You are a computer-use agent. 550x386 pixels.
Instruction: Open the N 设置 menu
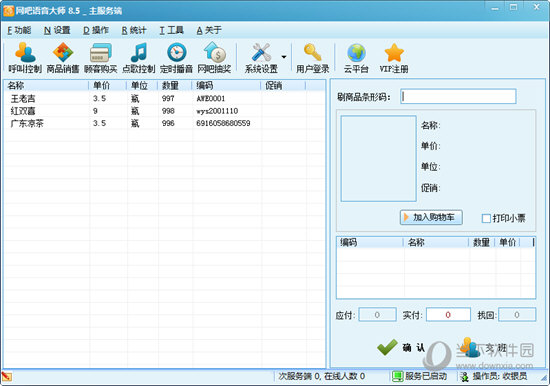click(57, 31)
